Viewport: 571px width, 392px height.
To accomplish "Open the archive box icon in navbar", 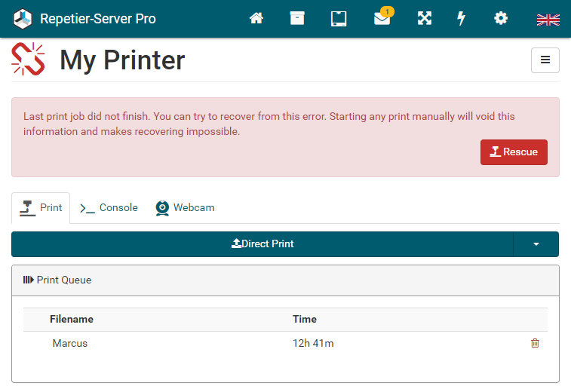I will click(297, 19).
